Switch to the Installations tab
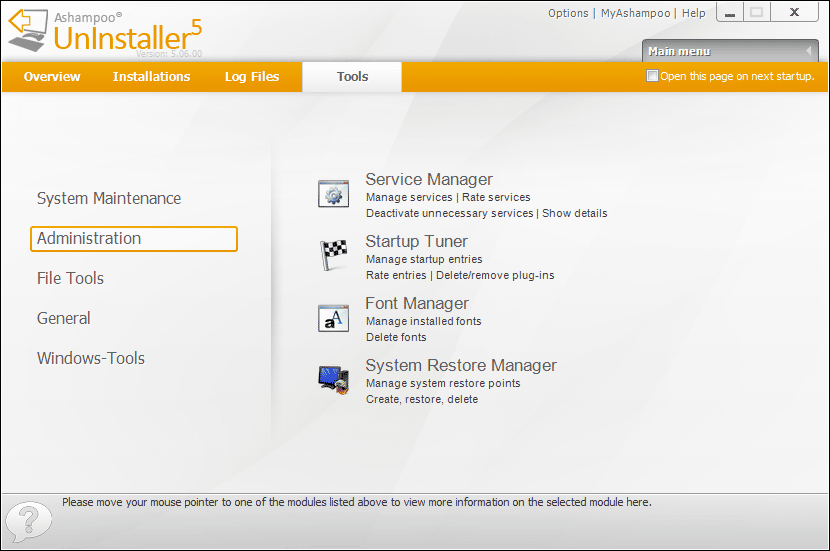 (151, 77)
